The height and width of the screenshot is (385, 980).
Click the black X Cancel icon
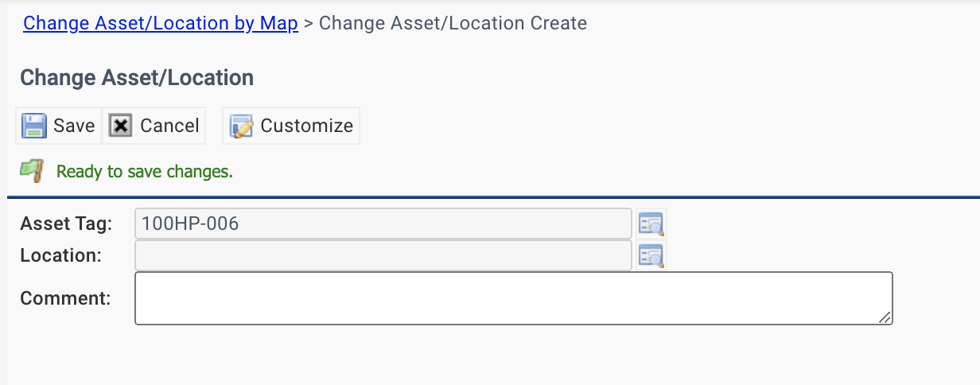120,126
